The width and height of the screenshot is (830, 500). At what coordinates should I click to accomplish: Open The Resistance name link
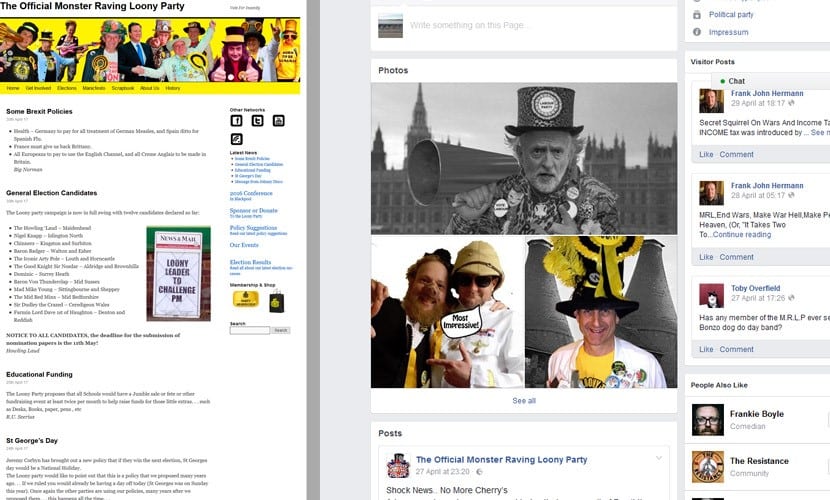coord(759,461)
